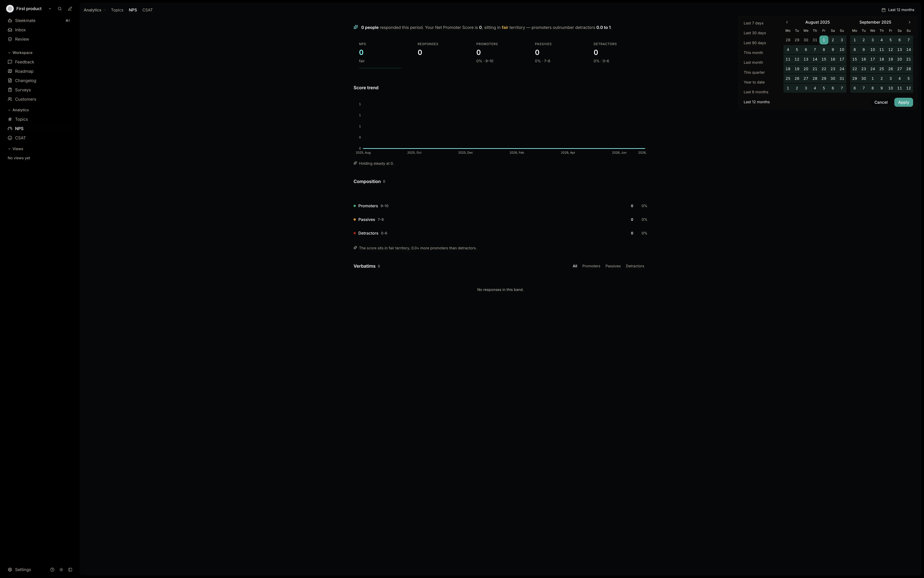Filter verbatims by Passives
The height and width of the screenshot is (578, 924).
[613, 266]
